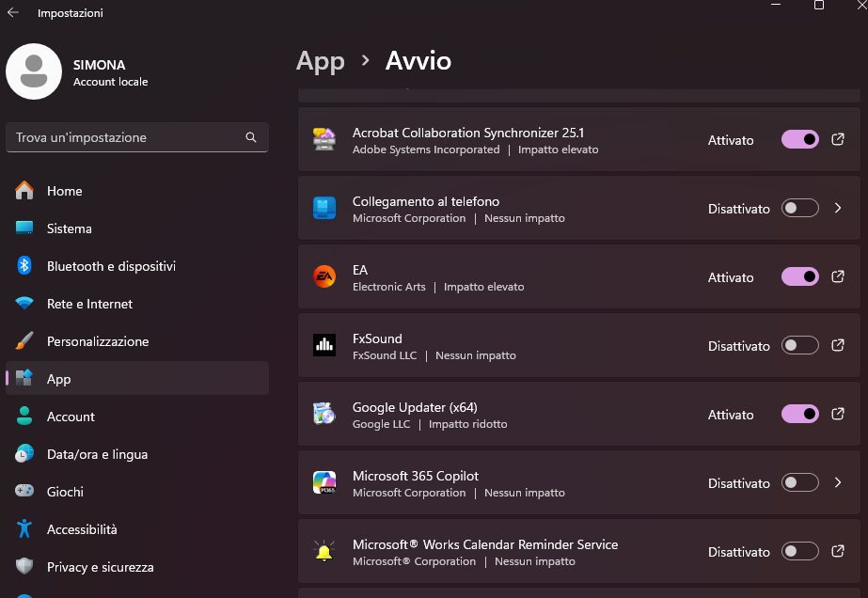Click Adobe Systems Incorporated text

pos(426,149)
